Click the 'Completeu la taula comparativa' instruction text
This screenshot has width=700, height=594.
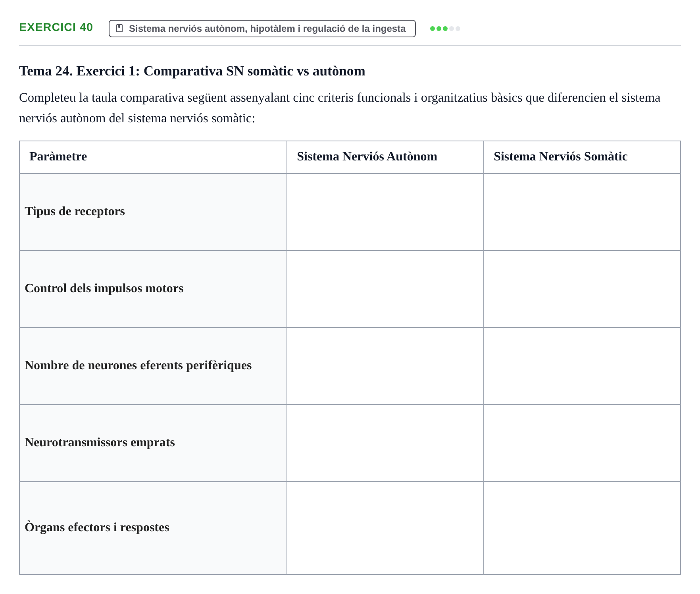(340, 108)
